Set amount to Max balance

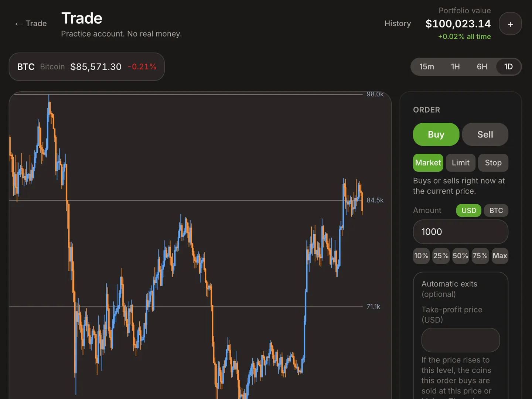[500, 256]
